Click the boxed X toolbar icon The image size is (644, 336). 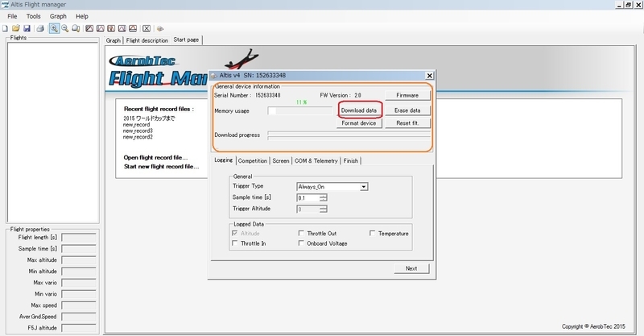[147, 28]
